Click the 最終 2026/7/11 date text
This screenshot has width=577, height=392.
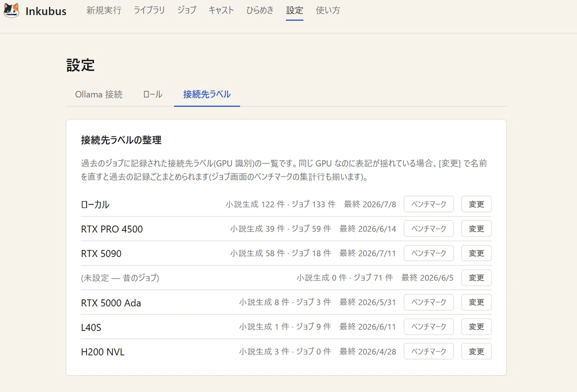coord(368,253)
